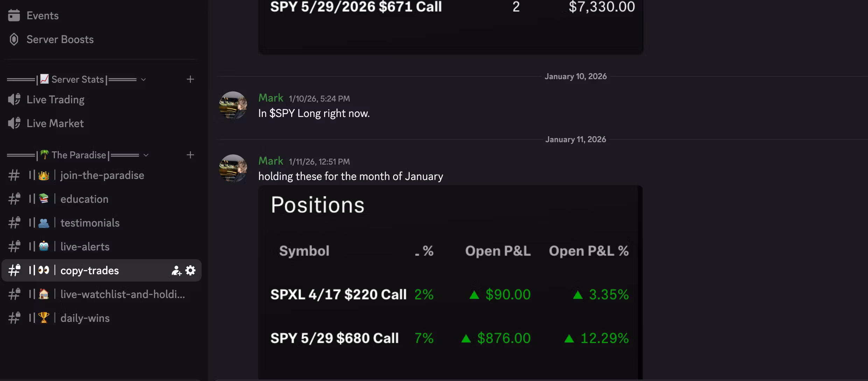Screen dimensions: 868x381
Task: Open copy-trades channel settings gear
Action: [190, 270]
